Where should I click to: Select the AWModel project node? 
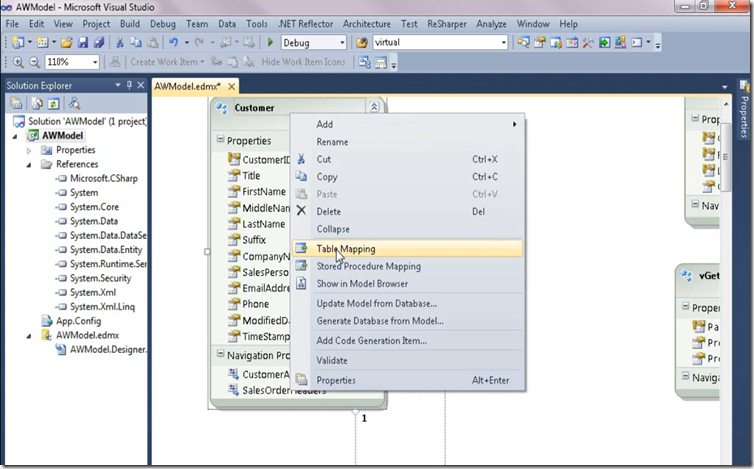(63, 136)
